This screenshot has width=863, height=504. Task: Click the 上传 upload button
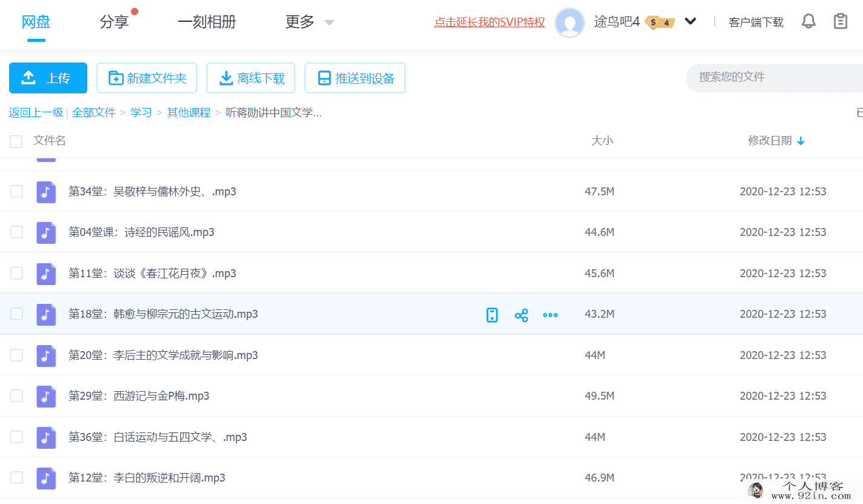[48, 78]
